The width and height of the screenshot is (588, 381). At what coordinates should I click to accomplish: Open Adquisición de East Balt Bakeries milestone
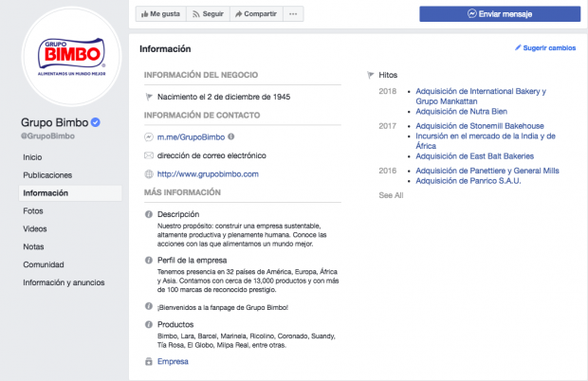[475, 156]
